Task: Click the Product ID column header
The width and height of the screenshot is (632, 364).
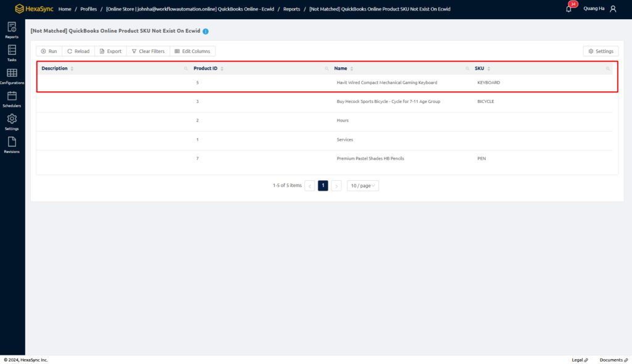Action: (206, 68)
